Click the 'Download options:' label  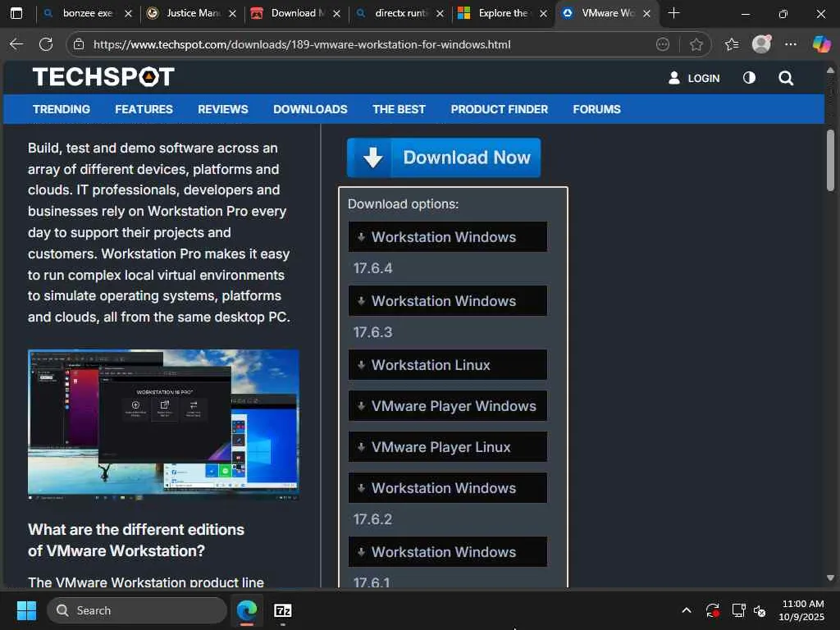pyautogui.click(x=404, y=204)
